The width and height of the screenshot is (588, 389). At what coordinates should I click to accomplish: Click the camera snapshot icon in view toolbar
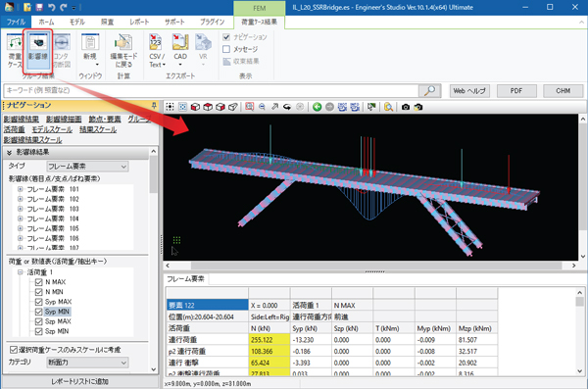point(406,107)
